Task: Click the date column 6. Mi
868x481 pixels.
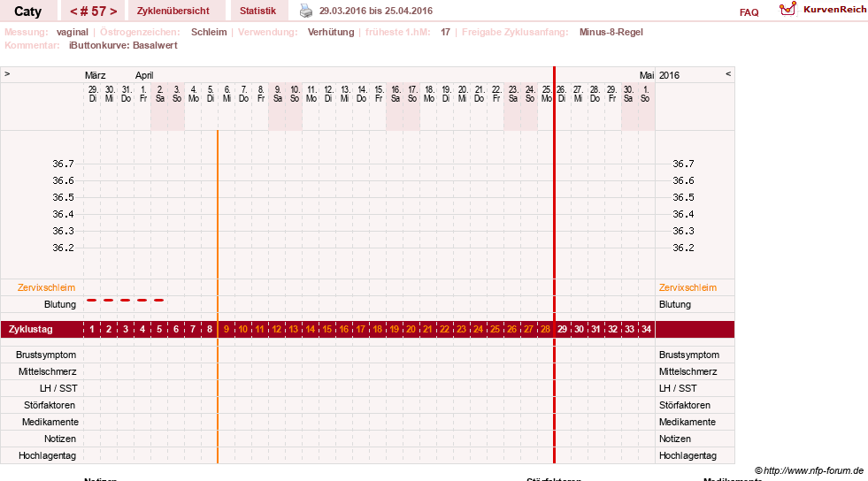Action: tap(227, 94)
